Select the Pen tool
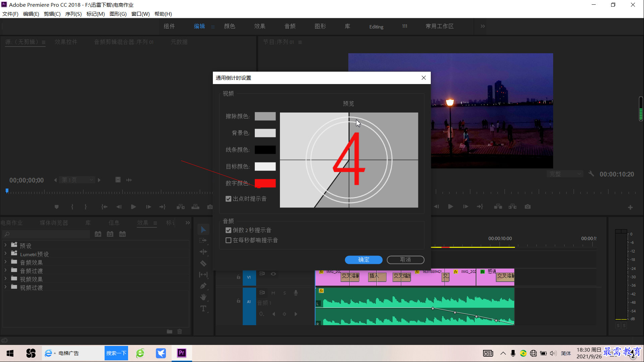This screenshot has width=644, height=362. [x=203, y=286]
